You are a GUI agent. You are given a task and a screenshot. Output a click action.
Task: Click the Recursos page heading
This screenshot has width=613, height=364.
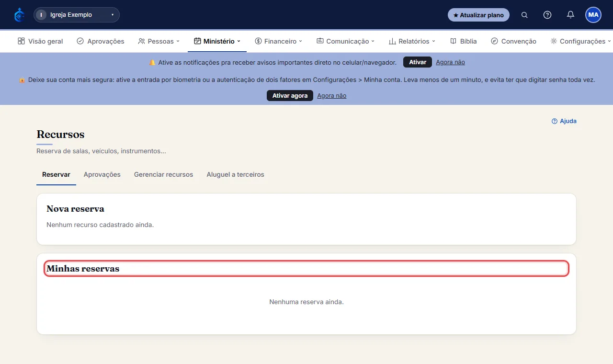60,135
